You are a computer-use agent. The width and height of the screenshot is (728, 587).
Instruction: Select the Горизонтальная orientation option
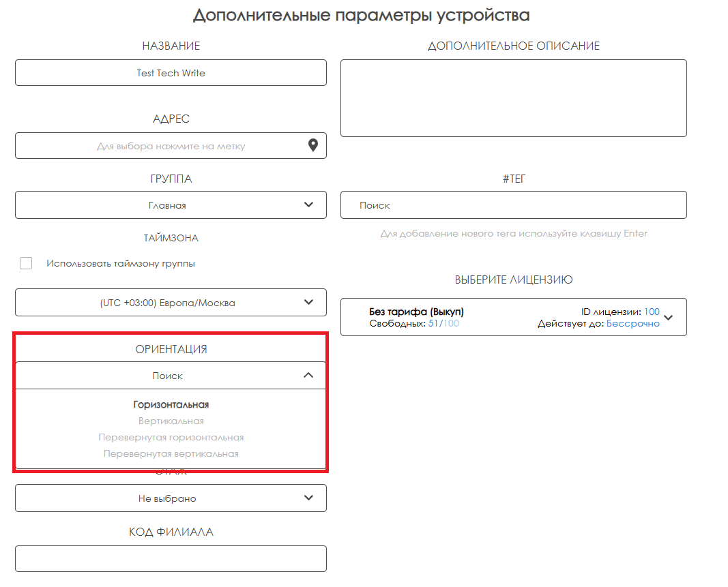click(171, 404)
